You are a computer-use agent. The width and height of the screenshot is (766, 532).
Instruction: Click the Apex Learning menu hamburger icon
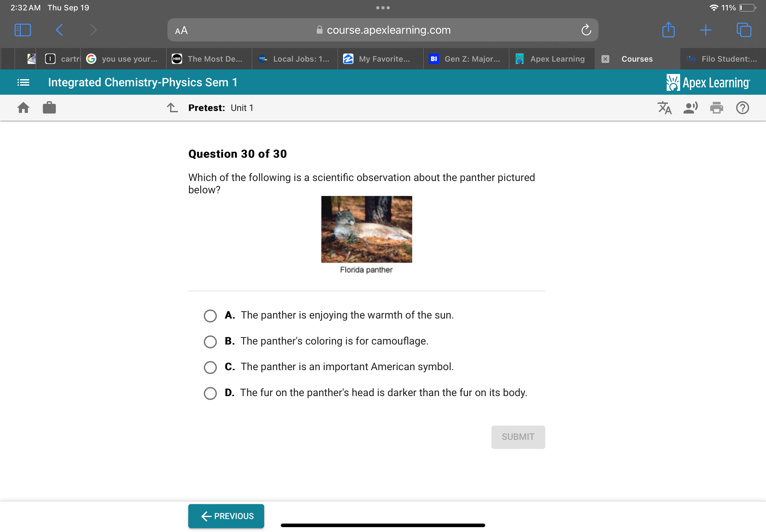[x=22, y=82]
